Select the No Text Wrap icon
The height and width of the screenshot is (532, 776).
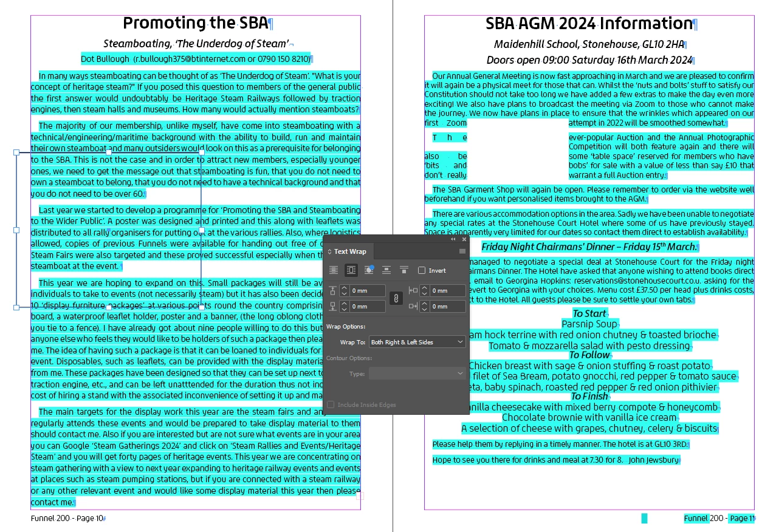333,270
